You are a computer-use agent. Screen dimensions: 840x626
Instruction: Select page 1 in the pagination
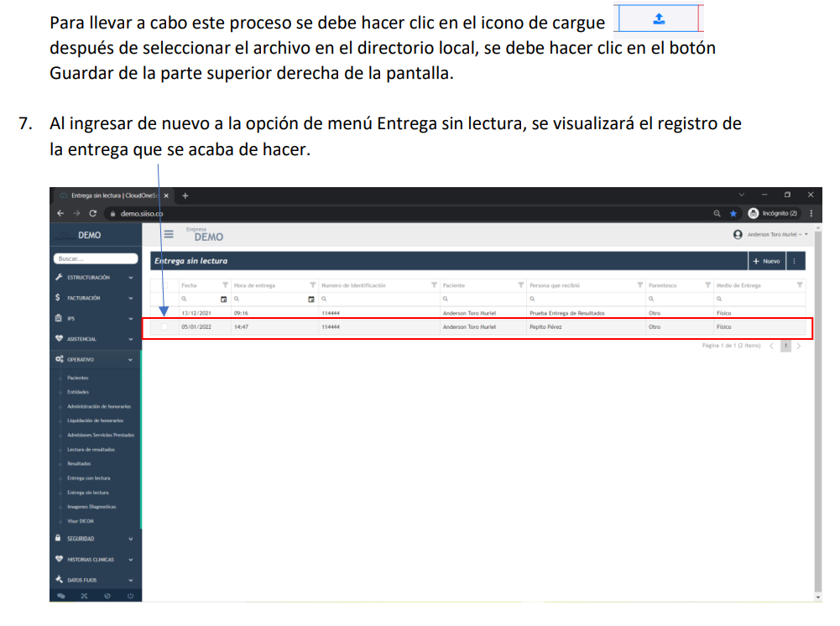click(x=785, y=346)
